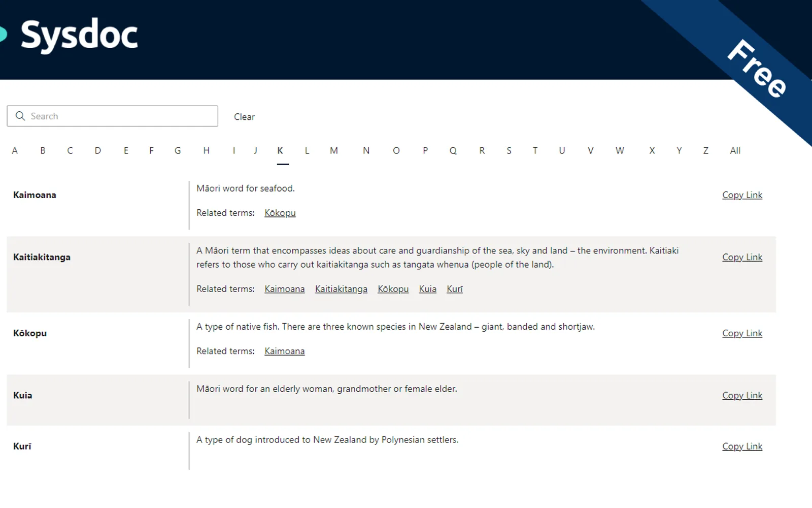Copy link for Kaimoana entry

(x=742, y=195)
